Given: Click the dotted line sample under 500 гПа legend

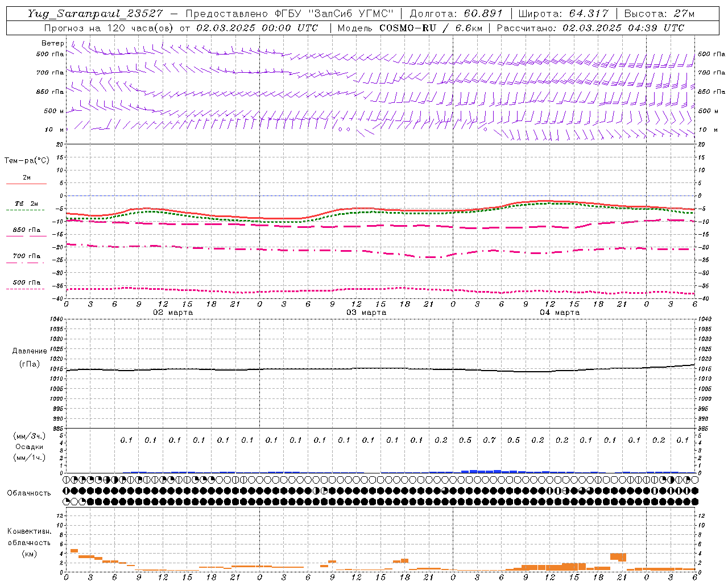Looking at the screenshot, I should [x=25, y=289].
